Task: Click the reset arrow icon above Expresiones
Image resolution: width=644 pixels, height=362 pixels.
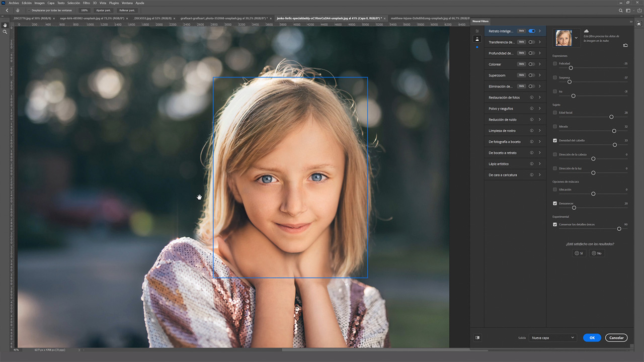Action: 625,45
